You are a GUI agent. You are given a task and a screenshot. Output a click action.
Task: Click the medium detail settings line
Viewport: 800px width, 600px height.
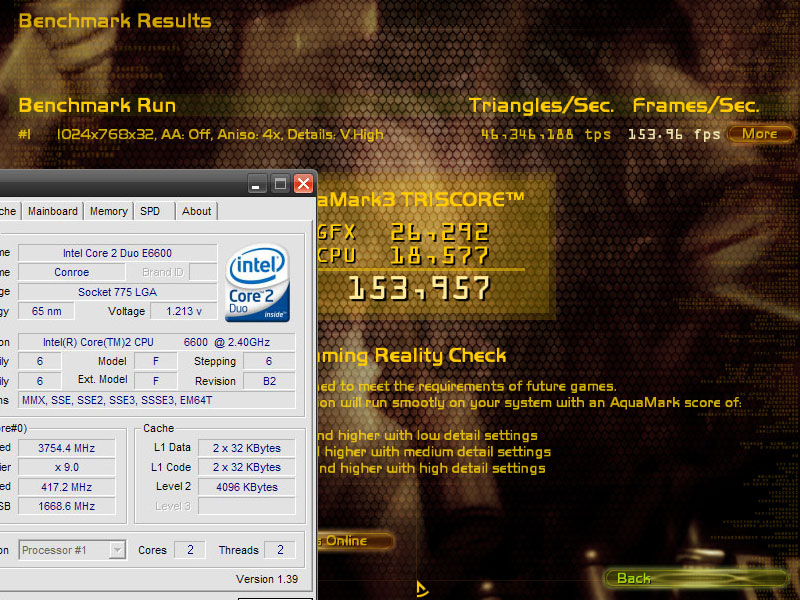434,452
